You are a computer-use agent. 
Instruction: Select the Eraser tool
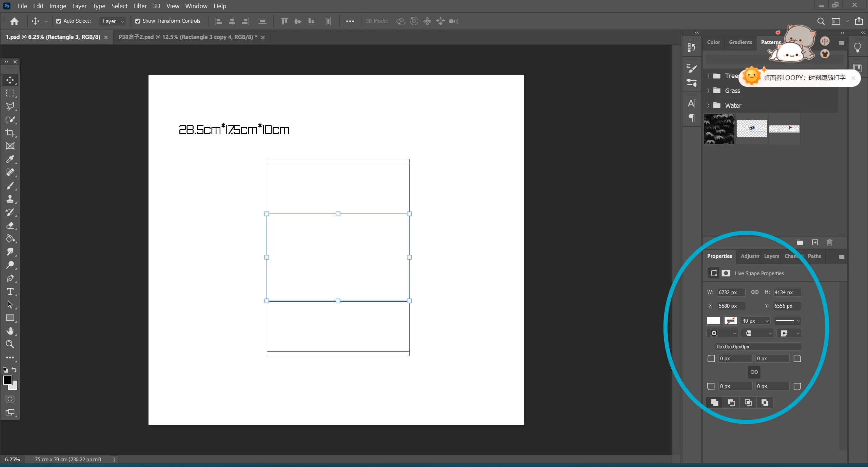pos(10,226)
